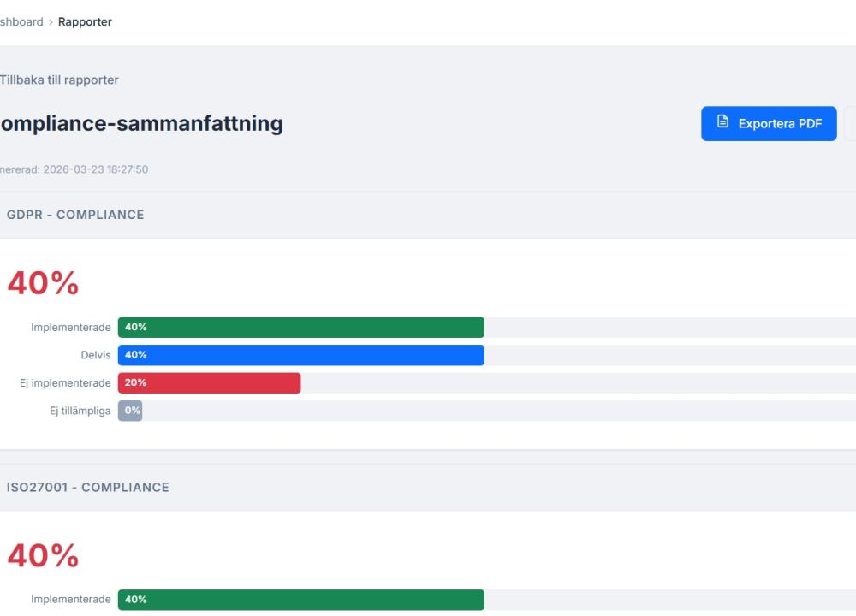Select the red Ej implementerade 20% bar
This screenshot has height=616, width=856.
coord(209,382)
